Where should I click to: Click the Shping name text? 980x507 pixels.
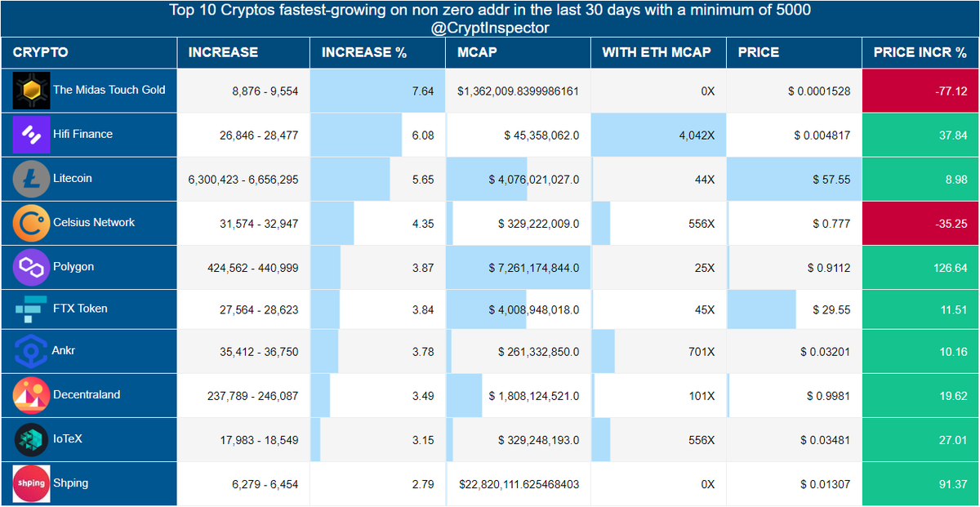click(71, 483)
